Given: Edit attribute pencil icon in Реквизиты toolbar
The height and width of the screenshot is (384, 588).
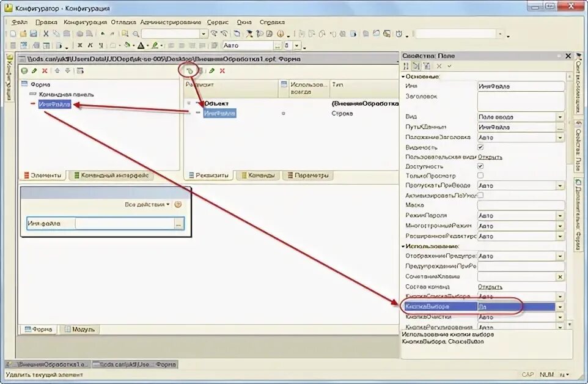Looking at the screenshot, I should 212,70.
